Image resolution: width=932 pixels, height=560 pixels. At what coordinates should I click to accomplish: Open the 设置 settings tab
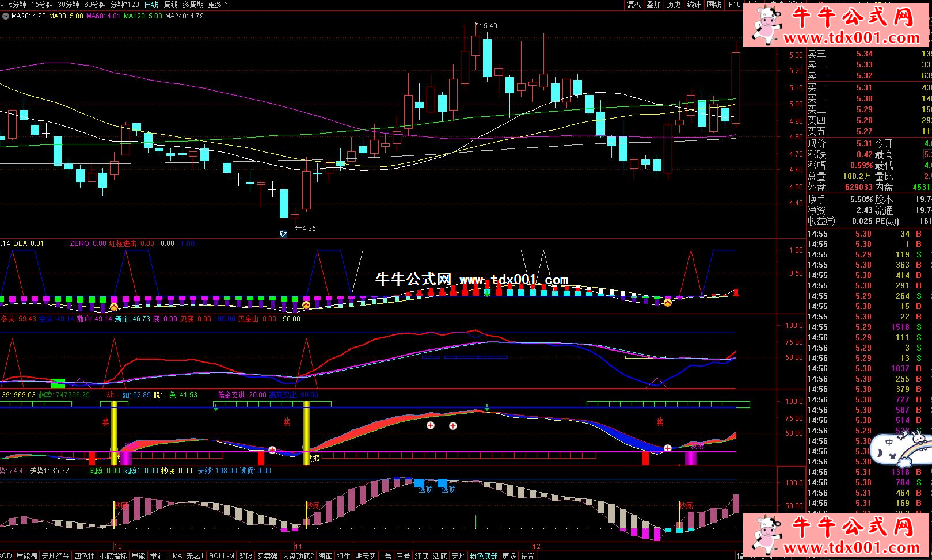tap(527, 556)
